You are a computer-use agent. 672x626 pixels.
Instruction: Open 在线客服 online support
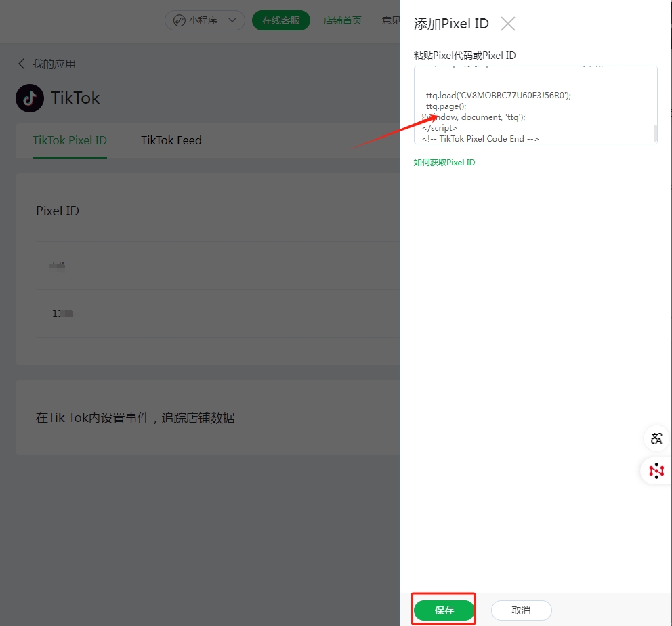point(280,20)
